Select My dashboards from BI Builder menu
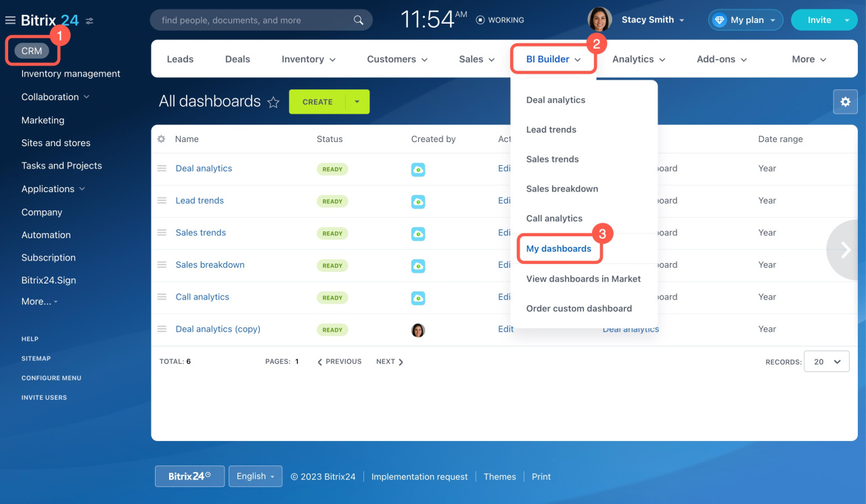The width and height of the screenshot is (866, 504). pyautogui.click(x=560, y=248)
